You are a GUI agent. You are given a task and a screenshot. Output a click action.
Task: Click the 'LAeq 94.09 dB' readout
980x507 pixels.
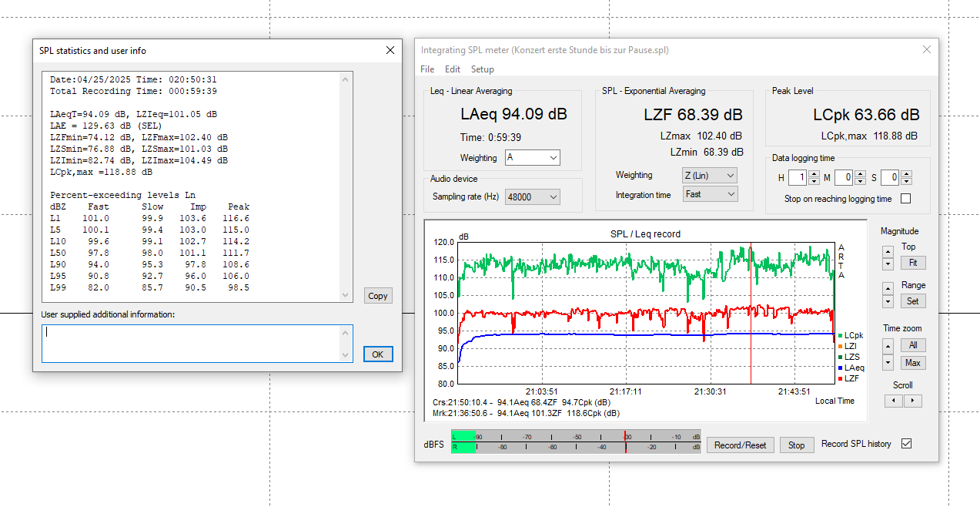[513, 115]
